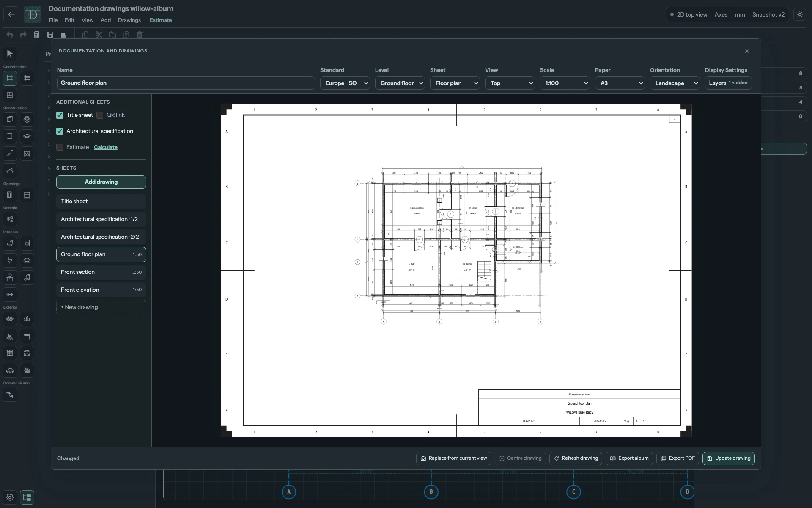Select the swimming pool exterior tool
Image resolution: width=812 pixels, height=508 pixels.
[x=10, y=336]
